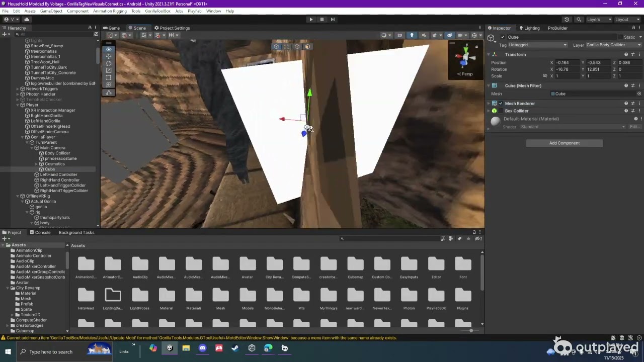This screenshot has width=644, height=362.
Task: Toggle the Box Collider enabled checkbox
Action: click(501, 111)
